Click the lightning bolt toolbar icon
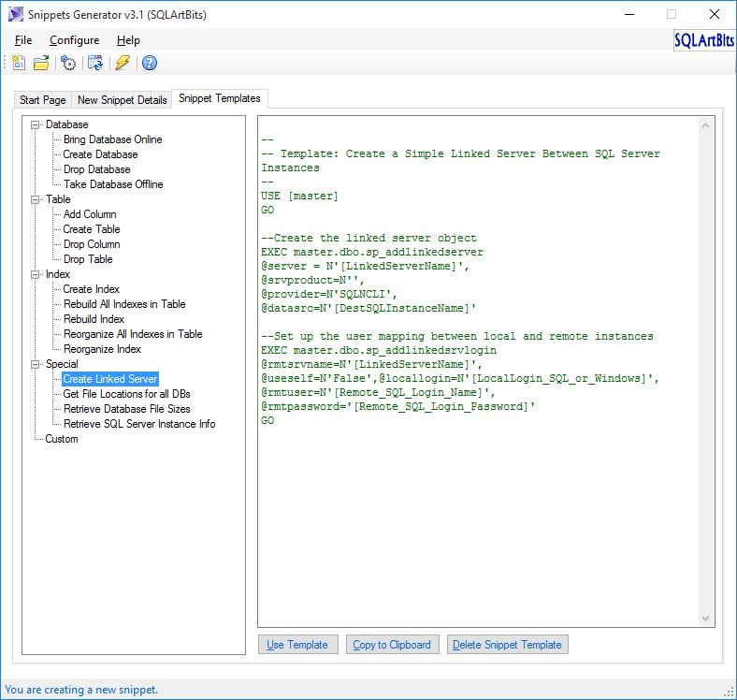The image size is (737, 700). pyautogui.click(x=122, y=63)
